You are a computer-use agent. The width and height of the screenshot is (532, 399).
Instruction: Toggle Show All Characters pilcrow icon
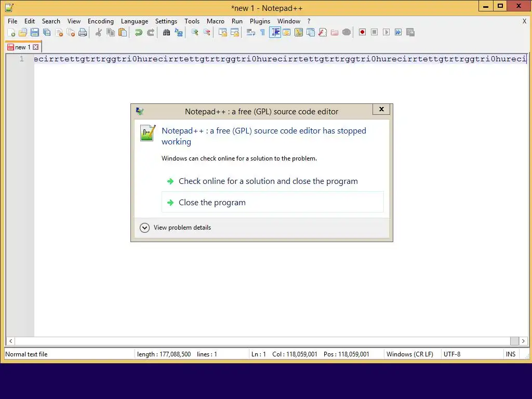[262, 32]
